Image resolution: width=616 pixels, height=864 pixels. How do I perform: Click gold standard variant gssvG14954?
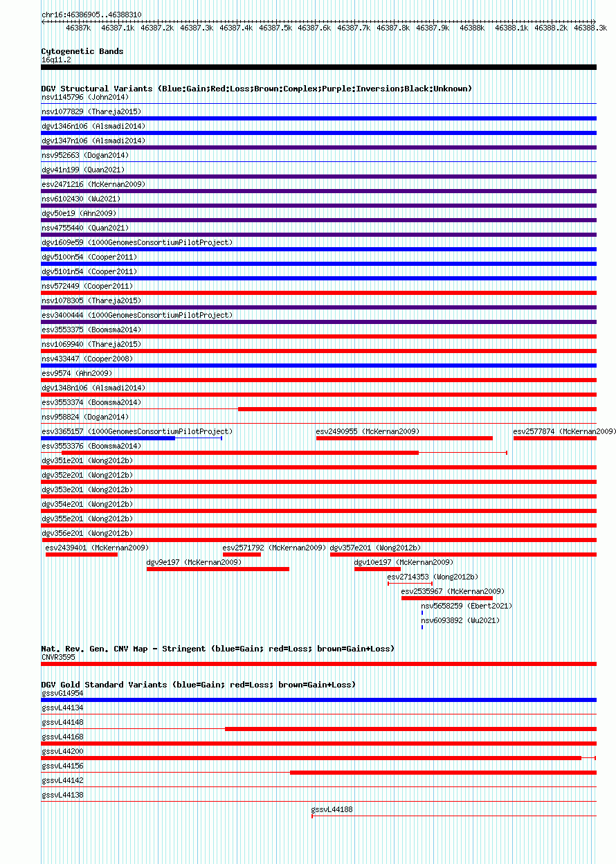(x=63, y=693)
